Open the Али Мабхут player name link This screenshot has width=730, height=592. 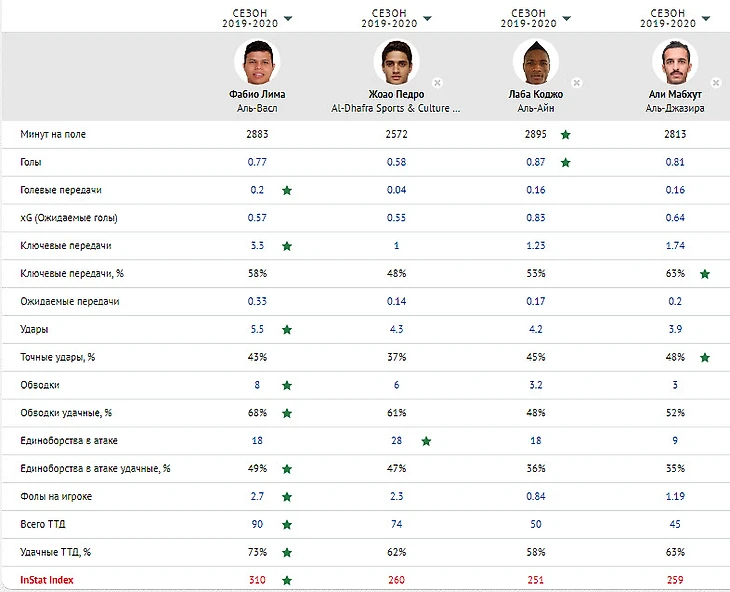[x=675, y=95]
